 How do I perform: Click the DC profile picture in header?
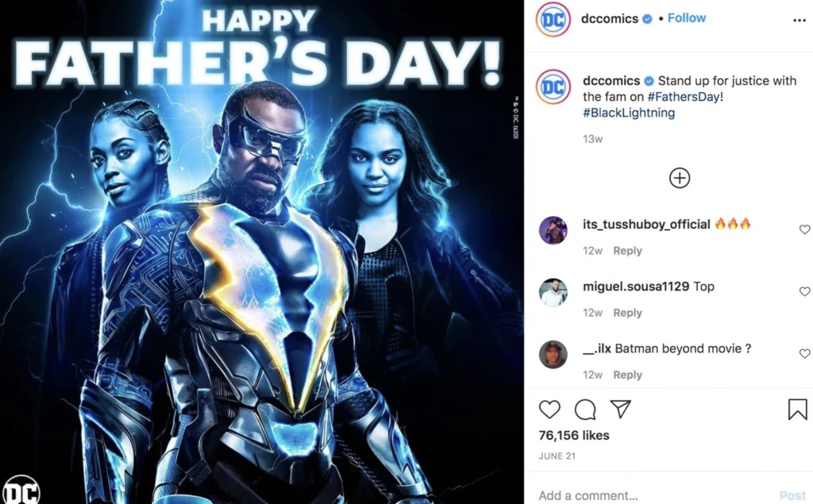pos(553,19)
